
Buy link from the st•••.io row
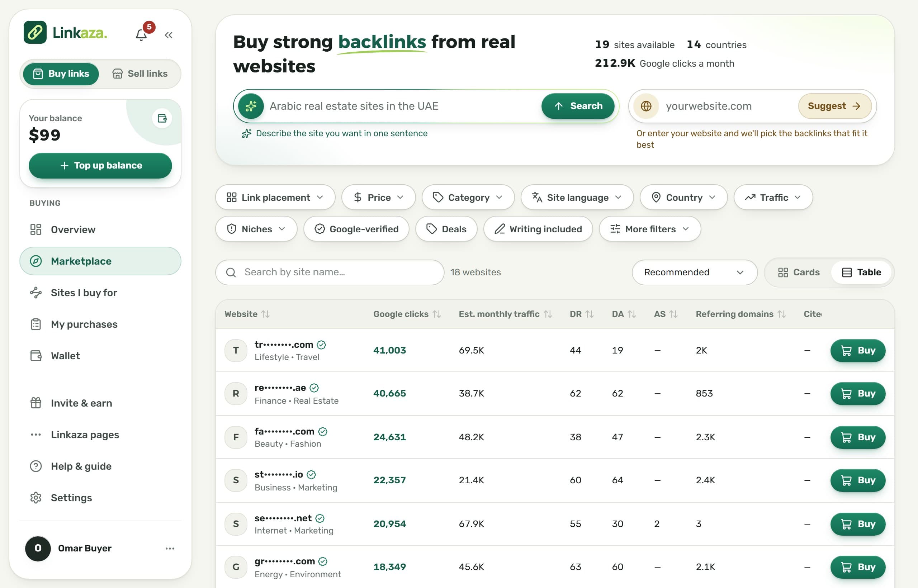click(858, 480)
